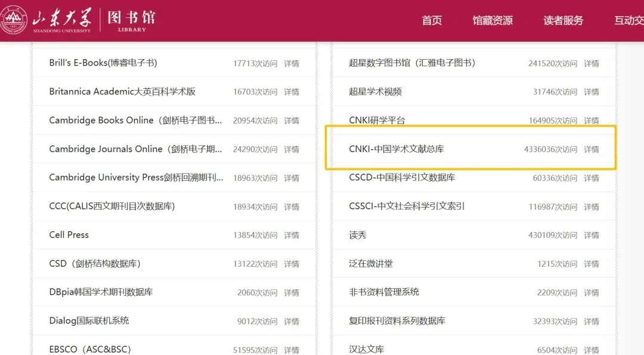View 详情 for Dialog国际联机系统
The width and height of the screenshot is (644, 355).
(292, 322)
